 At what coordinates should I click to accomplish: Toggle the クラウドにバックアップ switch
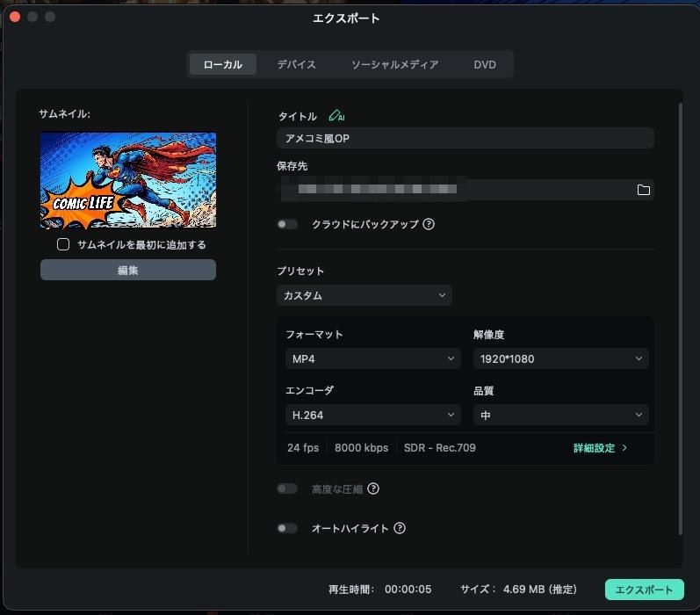(x=287, y=224)
